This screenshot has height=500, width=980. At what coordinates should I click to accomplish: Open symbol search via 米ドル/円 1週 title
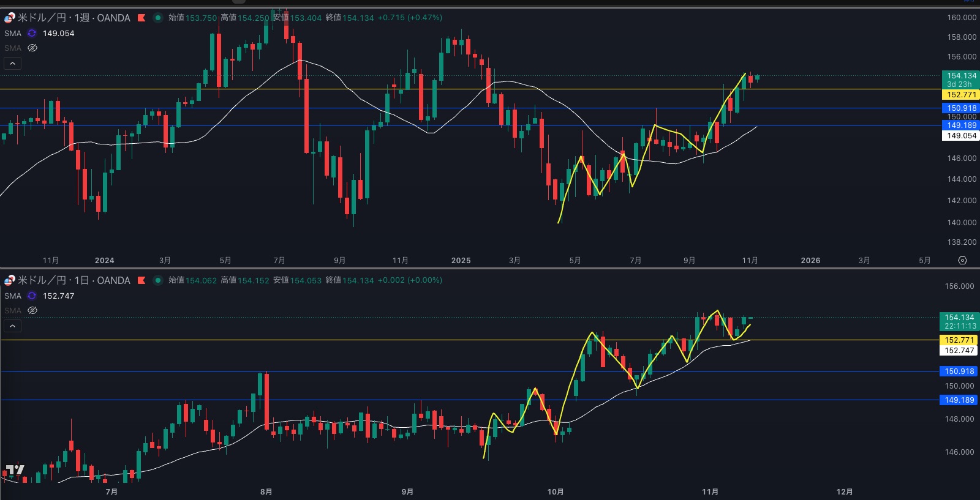(x=73, y=18)
